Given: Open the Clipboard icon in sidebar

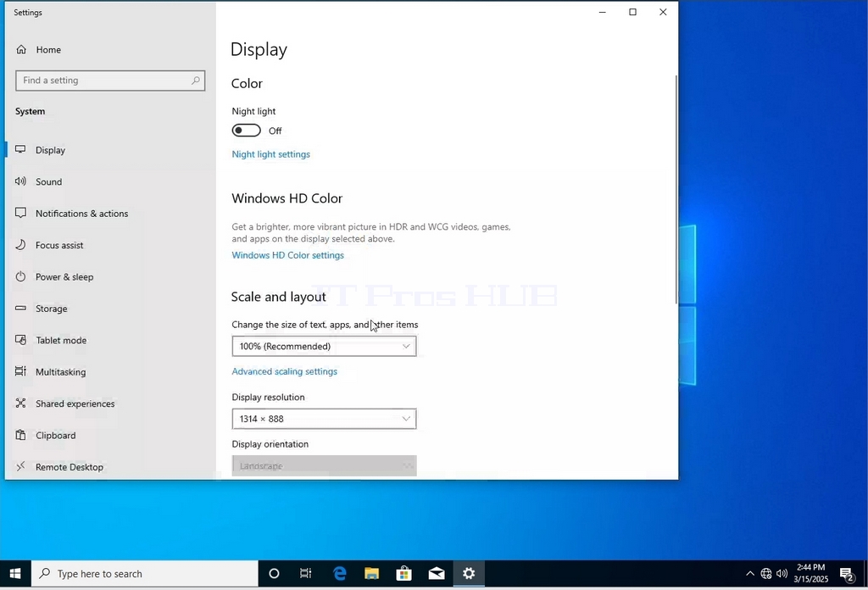Looking at the screenshot, I should (20, 435).
